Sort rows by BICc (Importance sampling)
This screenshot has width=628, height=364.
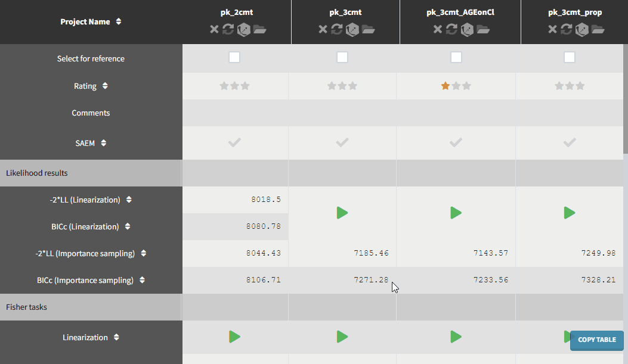point(143,280)
